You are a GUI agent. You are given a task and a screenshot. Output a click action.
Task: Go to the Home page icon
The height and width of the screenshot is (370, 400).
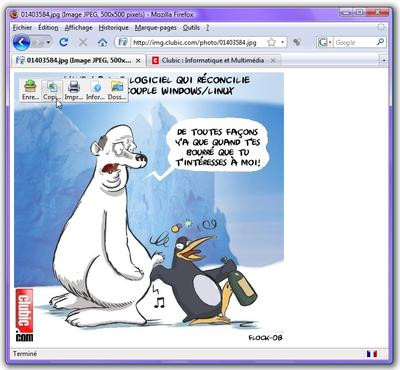102,42
